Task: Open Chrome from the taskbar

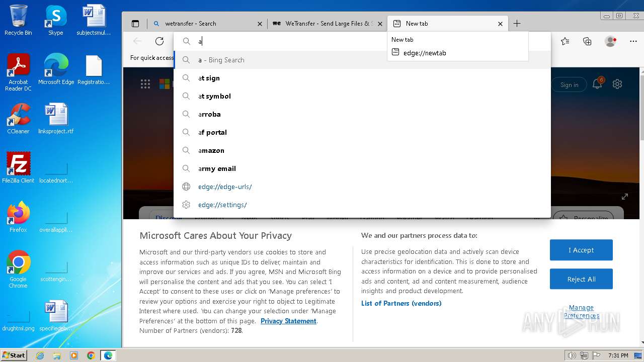Action: tap(91, 355)
